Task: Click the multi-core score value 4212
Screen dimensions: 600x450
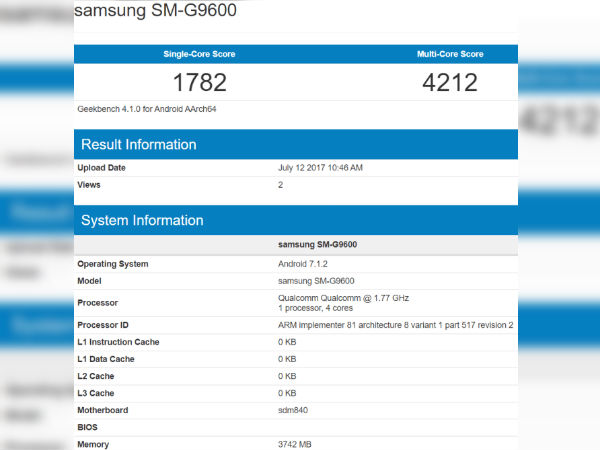Action: 450,82
